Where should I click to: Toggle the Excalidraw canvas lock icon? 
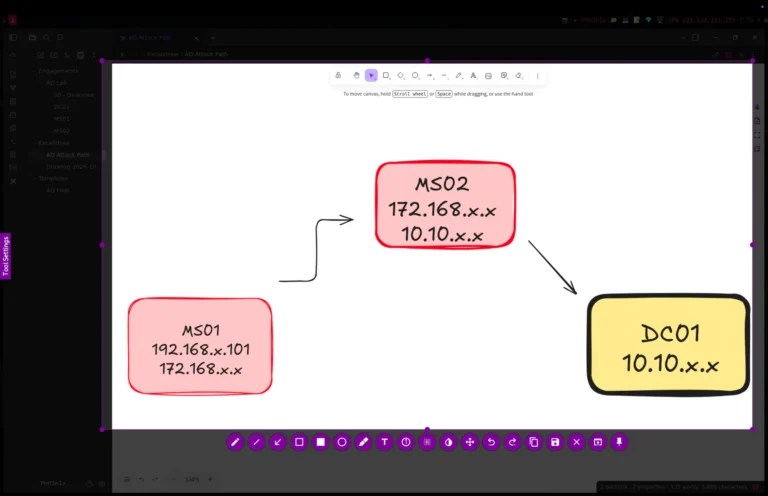click(338, 75)
